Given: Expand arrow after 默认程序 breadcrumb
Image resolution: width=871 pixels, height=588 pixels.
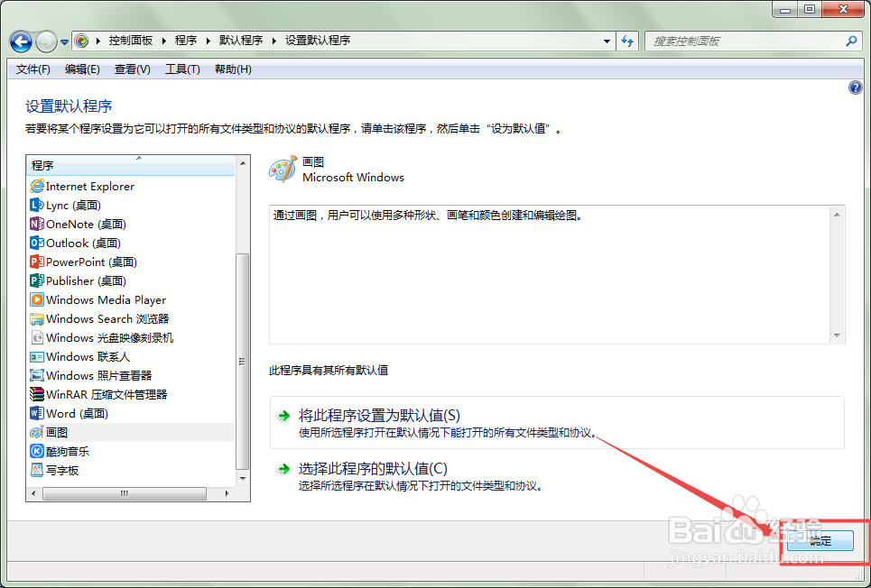Looking at the screenshot, I should click(273, 41).
